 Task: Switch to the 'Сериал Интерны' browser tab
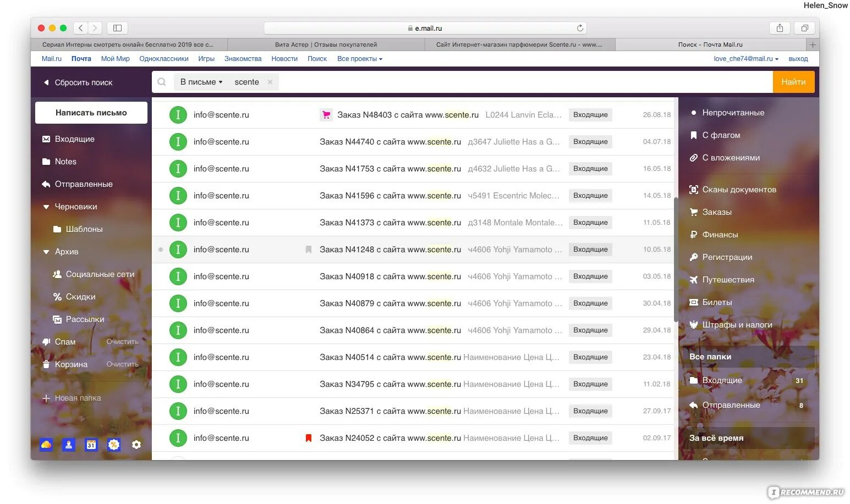(x=128, y=45)
